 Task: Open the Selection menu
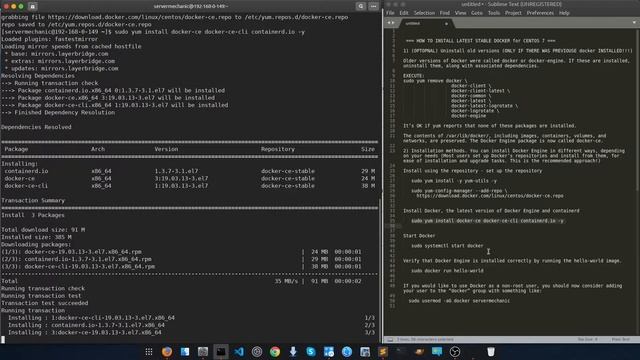(x=424, y=13)
